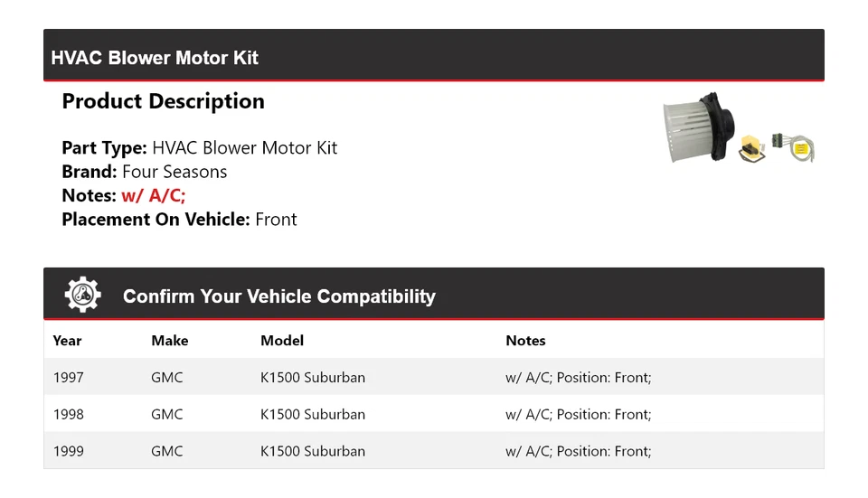Select the 1997 GMC table row

[x=434, y=377]
